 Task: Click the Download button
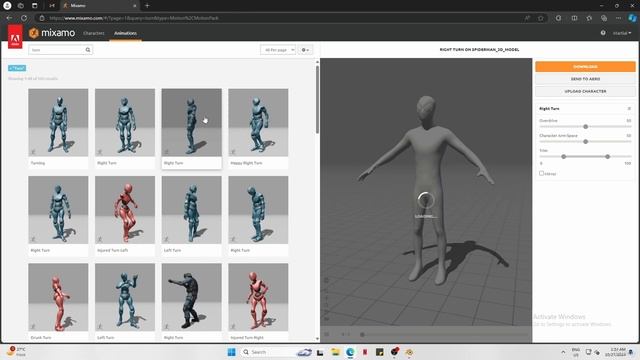coord(585,67)
